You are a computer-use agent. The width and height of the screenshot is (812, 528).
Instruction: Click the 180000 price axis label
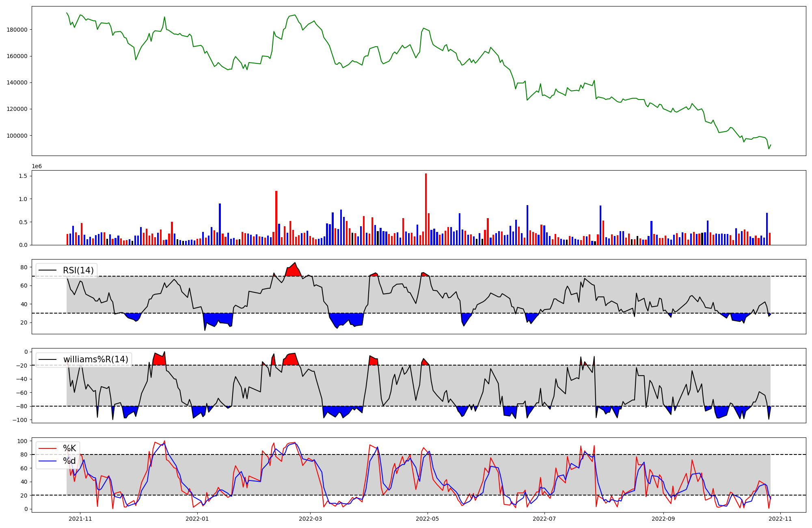click(17, 30)
